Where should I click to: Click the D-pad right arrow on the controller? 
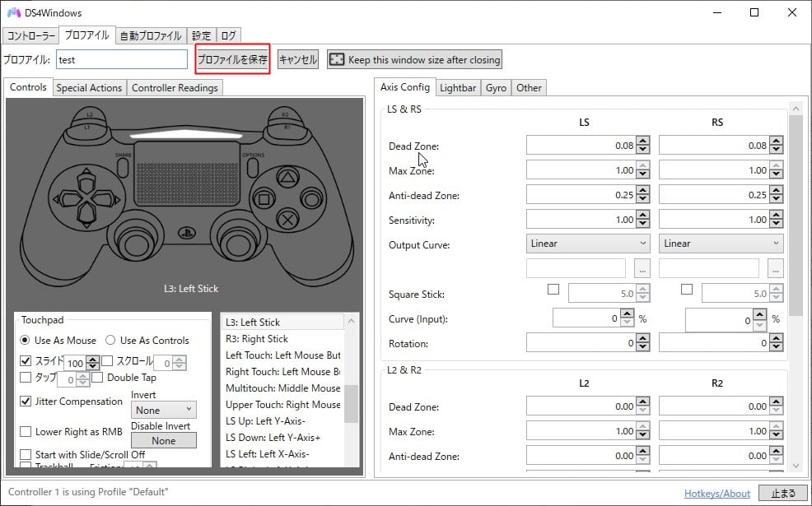click(x=105, y=198)
